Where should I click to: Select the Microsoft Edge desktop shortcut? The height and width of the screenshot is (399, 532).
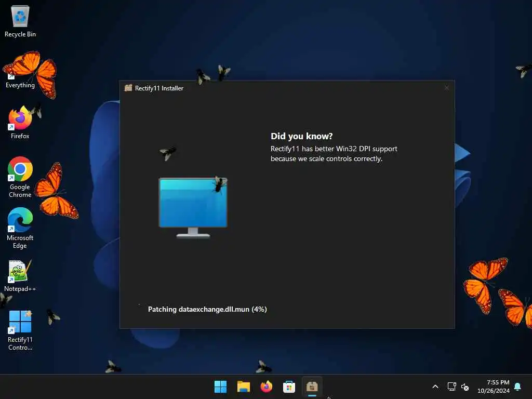pos(20,228)
